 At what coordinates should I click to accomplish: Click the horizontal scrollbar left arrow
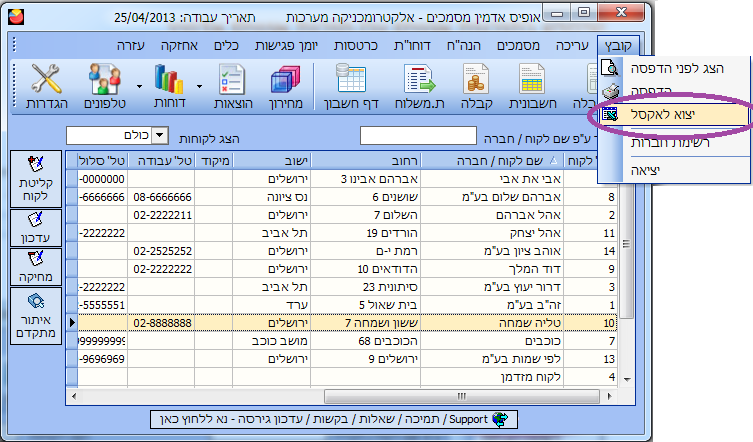coord(73,397)
